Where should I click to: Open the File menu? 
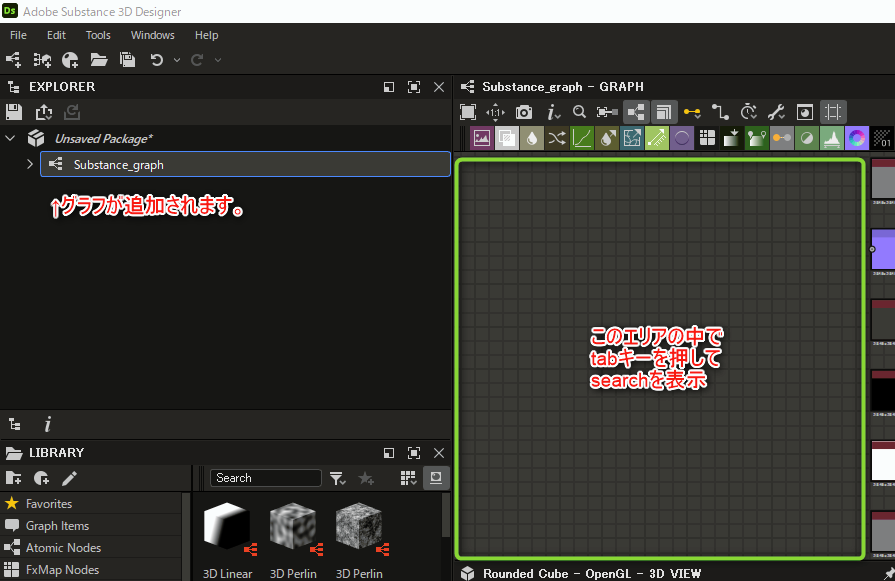(18, 35)
